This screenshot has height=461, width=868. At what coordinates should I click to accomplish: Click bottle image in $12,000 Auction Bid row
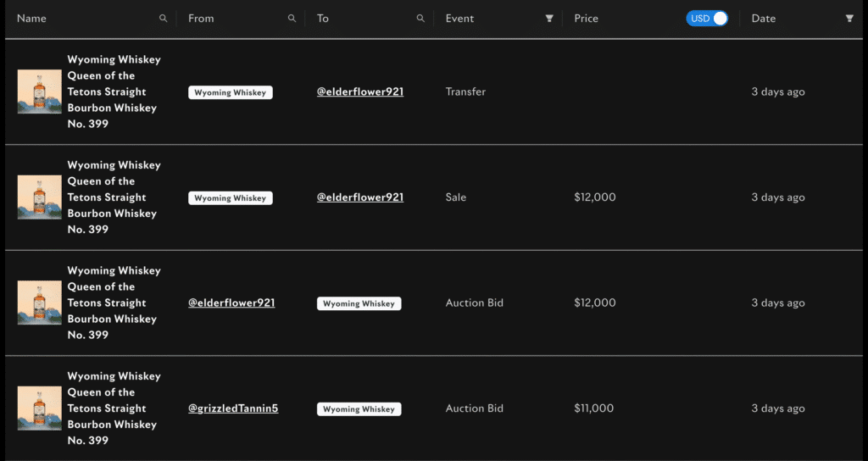[x=39, y=303]
